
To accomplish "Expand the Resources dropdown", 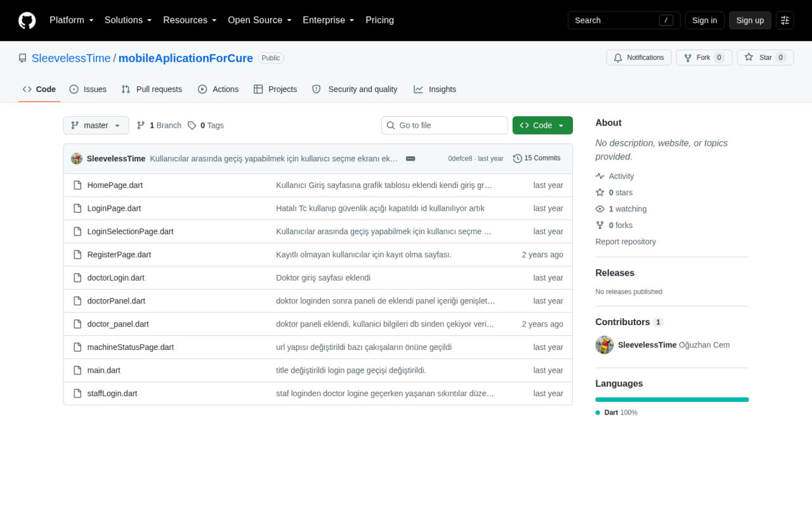I will 190,20.
